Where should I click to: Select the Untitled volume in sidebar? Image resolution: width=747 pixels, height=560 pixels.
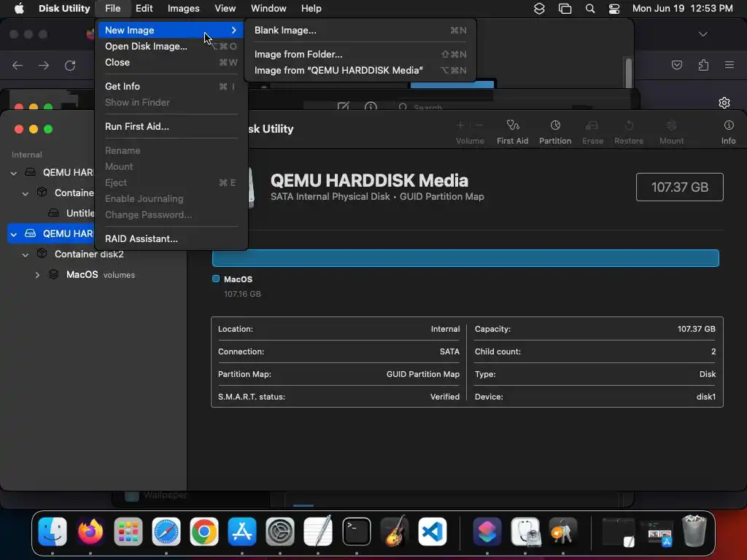click(x=80, y=214)
